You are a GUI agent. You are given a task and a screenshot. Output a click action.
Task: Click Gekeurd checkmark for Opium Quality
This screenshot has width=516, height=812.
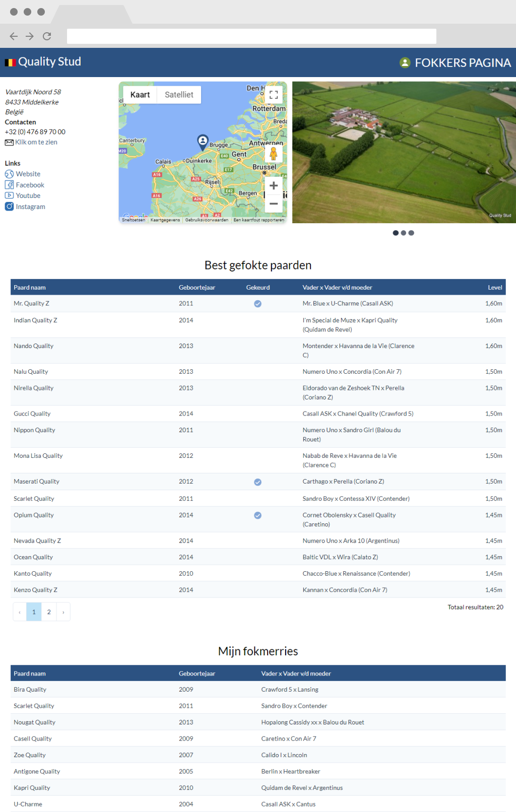tap(257, 515)
